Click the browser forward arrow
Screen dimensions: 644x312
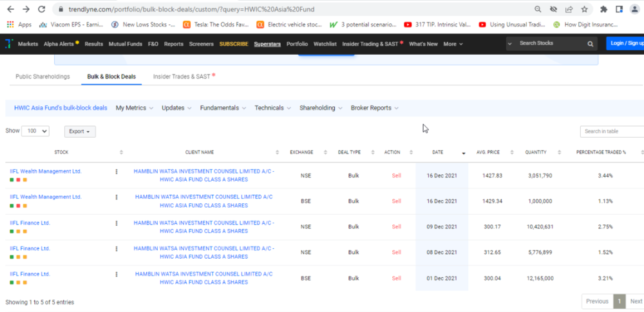[26, 8]
